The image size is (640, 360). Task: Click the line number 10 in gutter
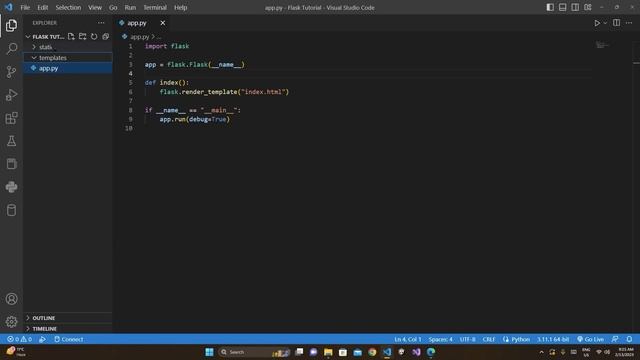tap(129, 128)
